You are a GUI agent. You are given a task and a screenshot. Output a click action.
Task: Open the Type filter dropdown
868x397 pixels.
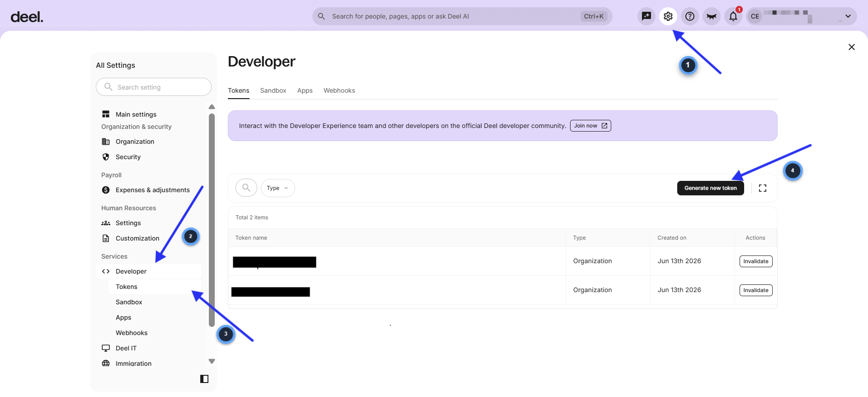[278, 188]
